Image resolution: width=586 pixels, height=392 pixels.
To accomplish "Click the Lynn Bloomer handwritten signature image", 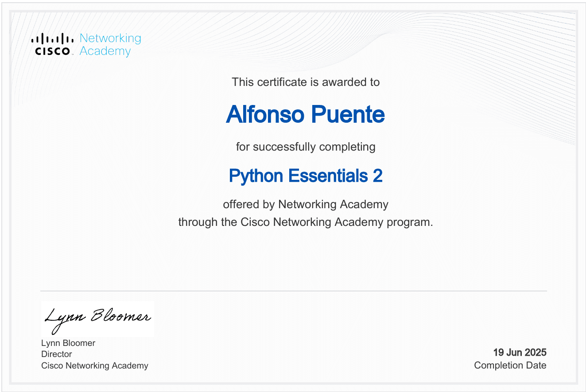I will click(98, 319).
